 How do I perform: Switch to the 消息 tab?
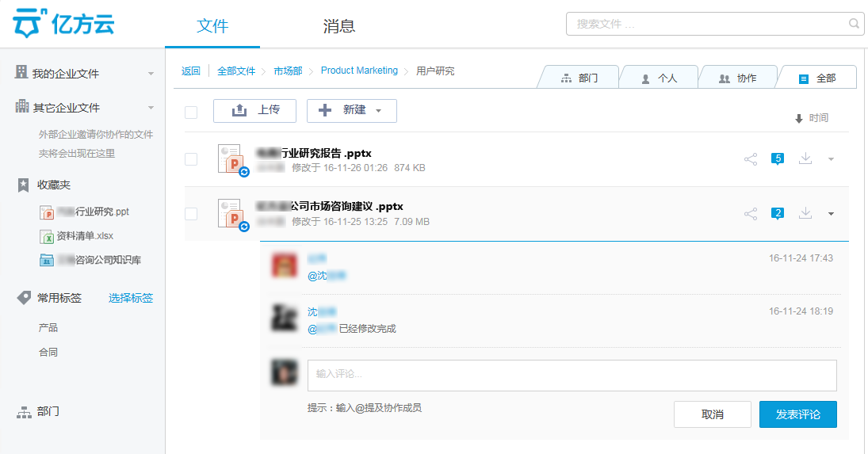pos(338,26)
